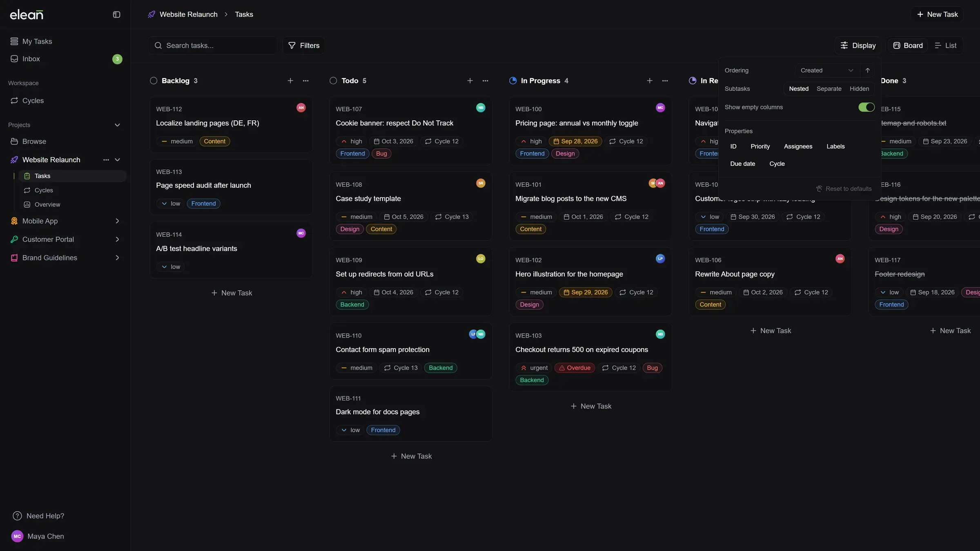Toggle the Priority property
The height and width of the screenshot is (551, 980).
(760, 146)
